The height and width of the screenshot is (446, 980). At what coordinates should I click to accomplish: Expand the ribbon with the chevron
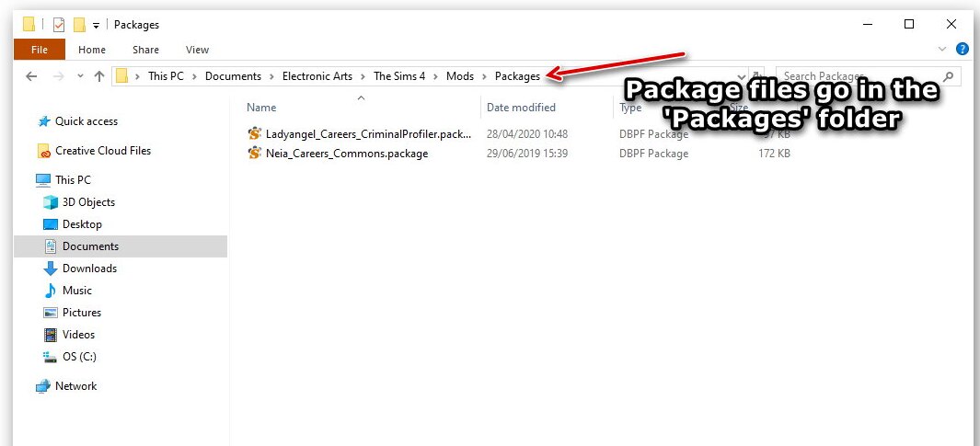[941, 50]
